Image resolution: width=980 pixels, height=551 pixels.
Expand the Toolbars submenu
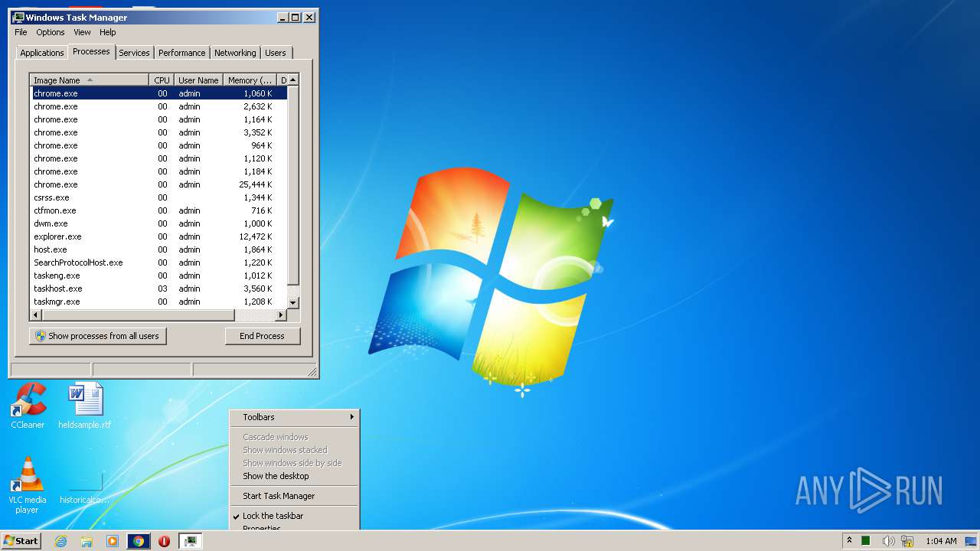point(295,417)
